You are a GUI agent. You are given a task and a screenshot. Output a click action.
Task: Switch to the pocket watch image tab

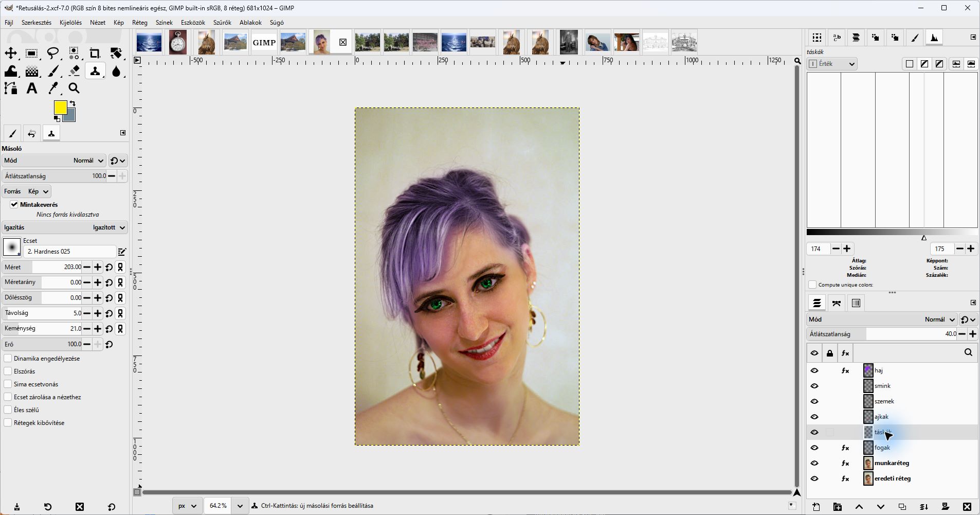[x=178, y=42]
